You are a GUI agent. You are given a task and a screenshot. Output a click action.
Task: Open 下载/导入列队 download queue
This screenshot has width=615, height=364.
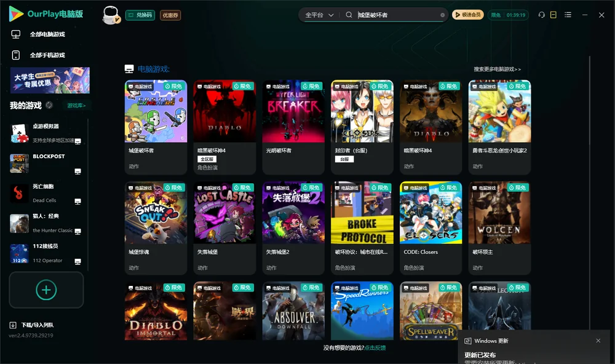[32, 325]
